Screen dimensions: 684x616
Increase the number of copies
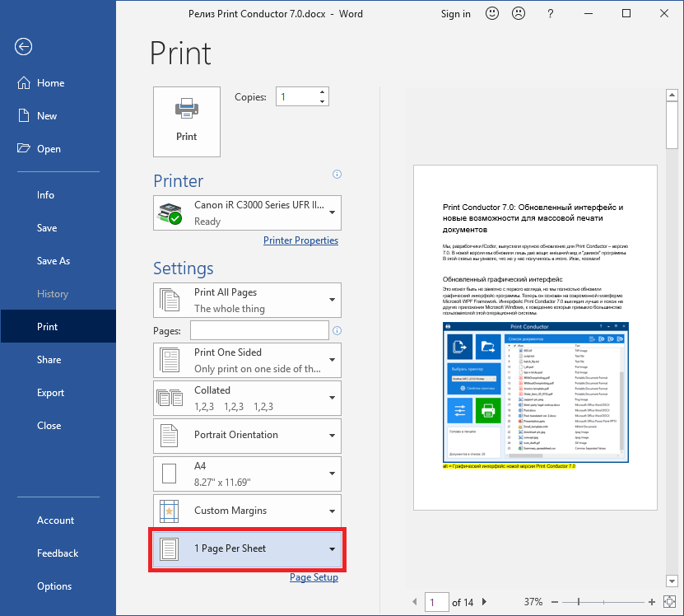(322, 92)
